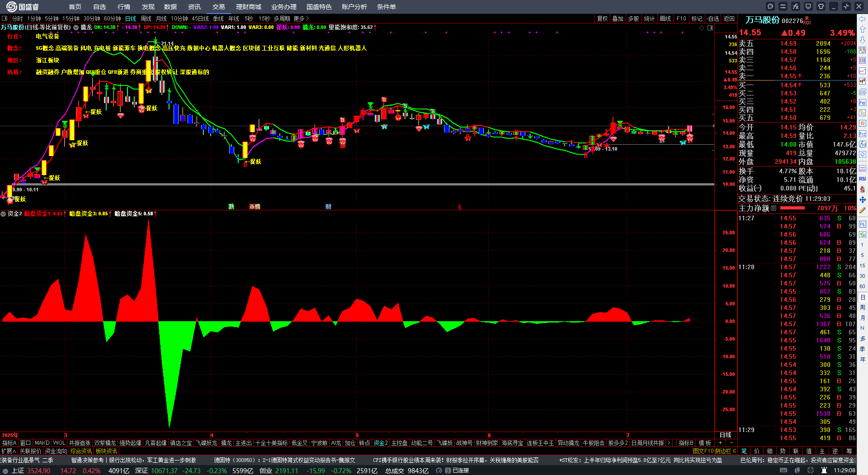Toggle the 侧边栏 sidebar collapse button
Image resolution: width=868 pixels, height=475 pixels.
click(x=726, y=451)
